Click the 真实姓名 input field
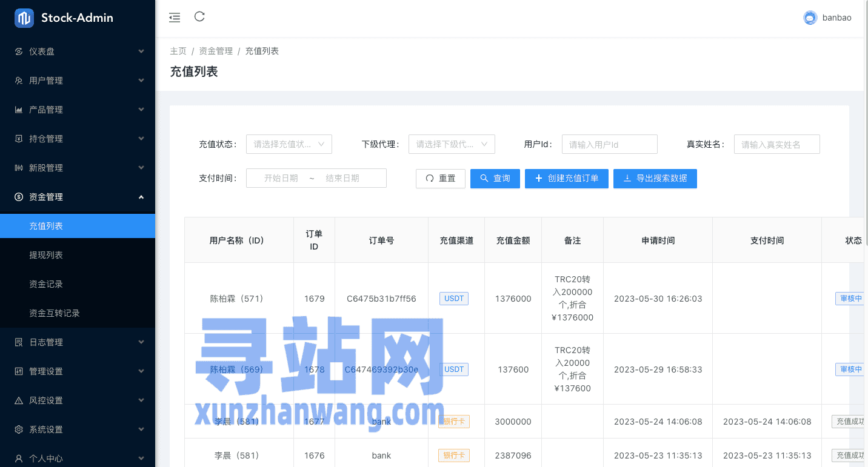Viewport: 868px width, 467px height. click(x=777, y=144)
